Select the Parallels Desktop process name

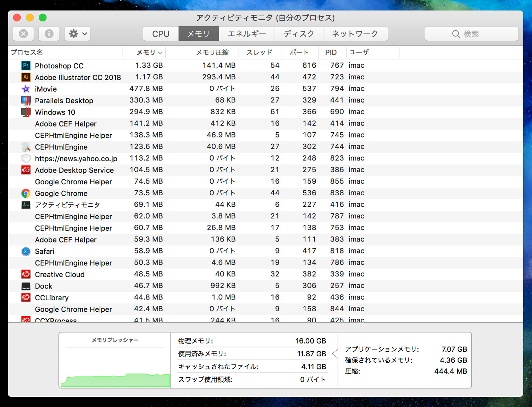(x=64, y=101)
